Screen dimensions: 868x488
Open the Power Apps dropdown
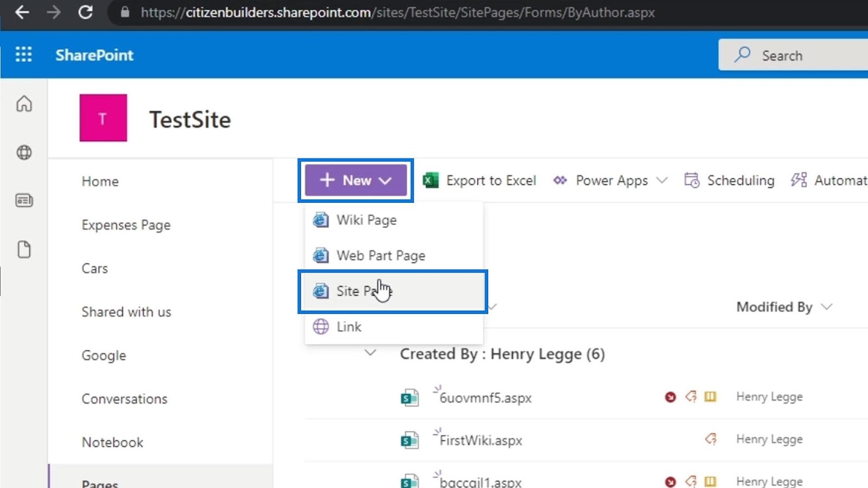click(x=610, y=181)
